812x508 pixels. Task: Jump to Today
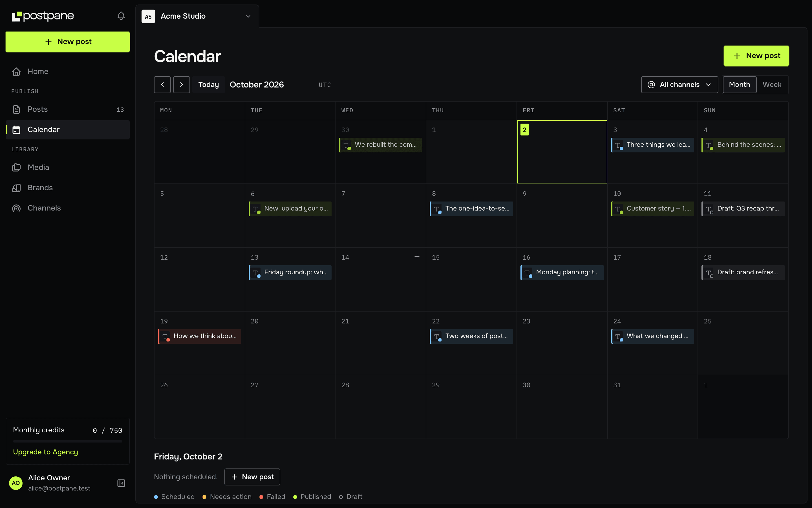(208, 85)
